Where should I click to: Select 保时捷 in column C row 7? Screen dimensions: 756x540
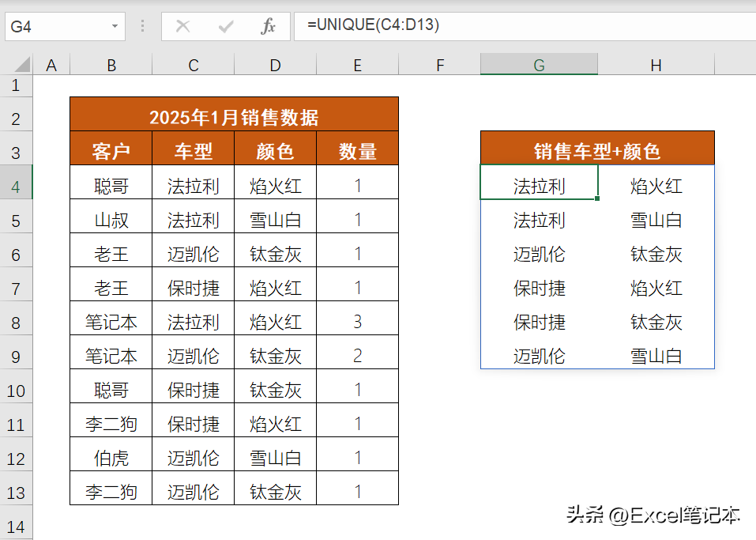pyautogui.click(x=194, y=285)
